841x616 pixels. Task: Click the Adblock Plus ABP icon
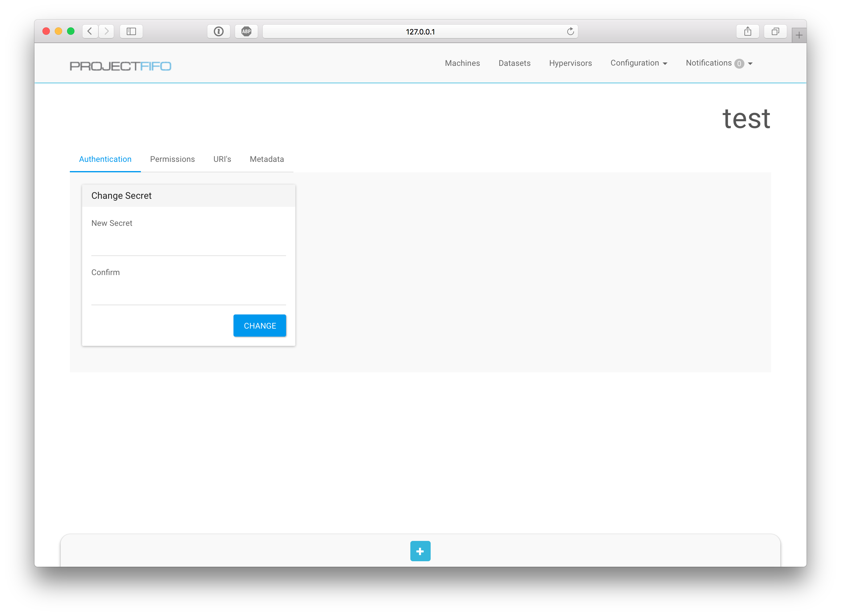(246, 31)
